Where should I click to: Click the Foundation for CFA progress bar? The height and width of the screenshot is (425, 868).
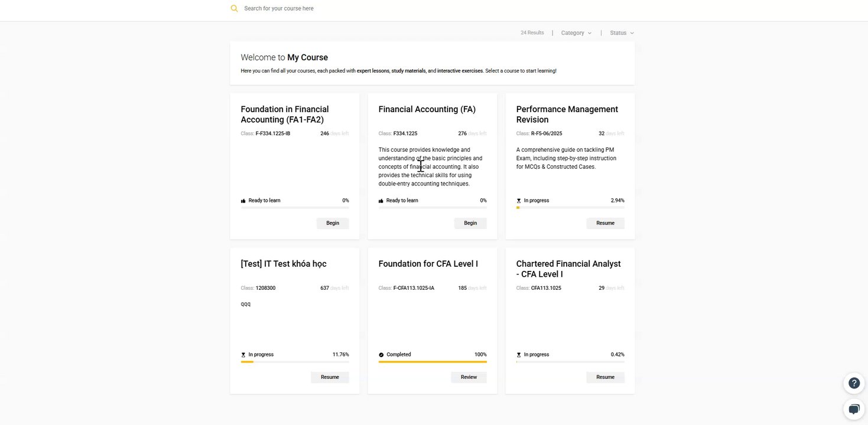point(433,362)
